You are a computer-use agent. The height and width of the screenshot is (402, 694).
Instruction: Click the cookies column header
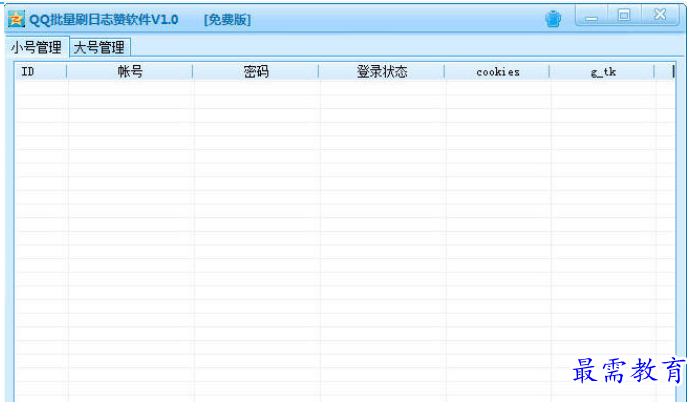point(497,72)
